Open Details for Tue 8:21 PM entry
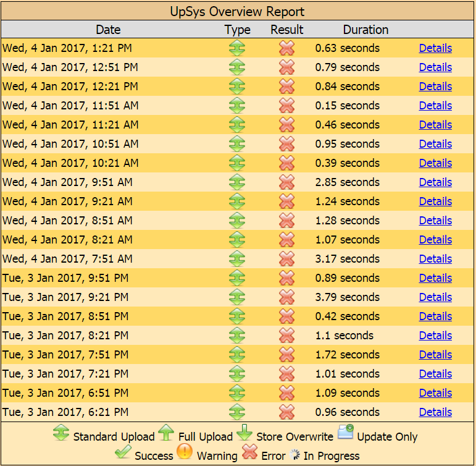This screenshot has height=466, width=476. [435, 336]
